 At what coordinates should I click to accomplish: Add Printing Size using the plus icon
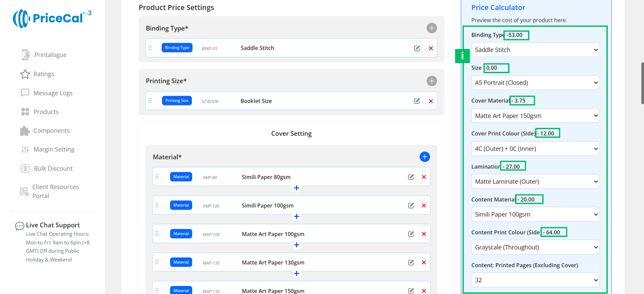431,81
